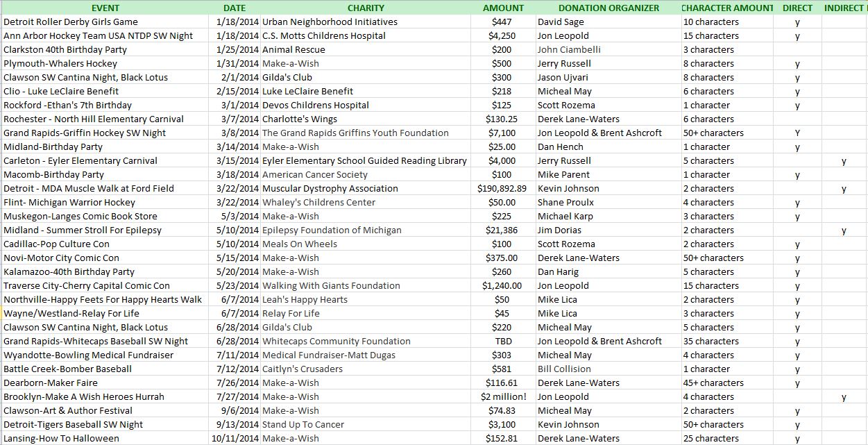Click the Walking With Giants Foundation cell
The image size is (868, 445).
331,285
